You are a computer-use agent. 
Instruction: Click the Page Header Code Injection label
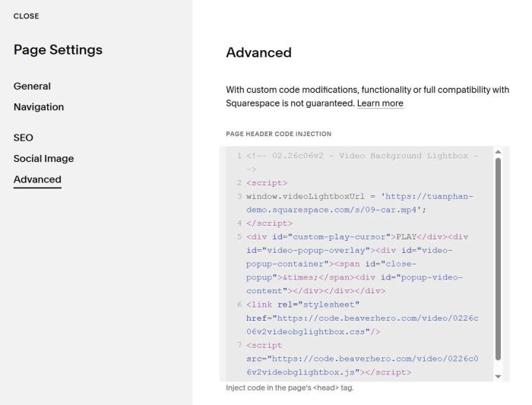(278, 134)
